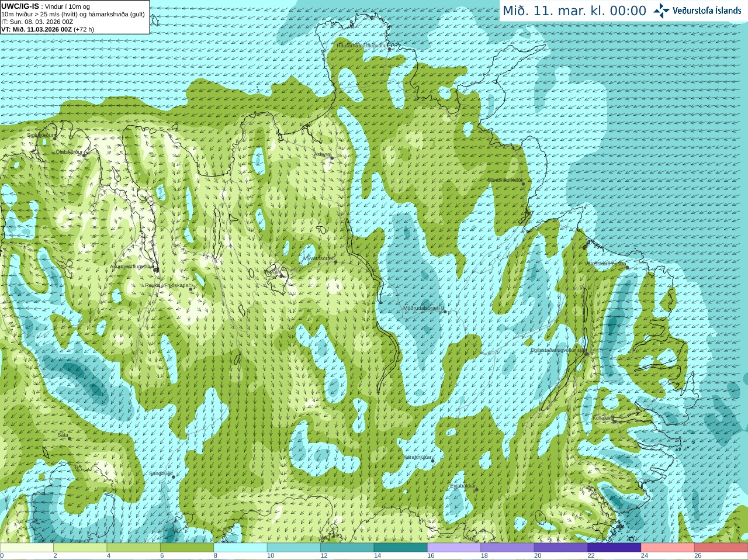Select the Möðrudalsöræfi II station label
Viewport: 748px width, 560px height.
pos(424,307)
